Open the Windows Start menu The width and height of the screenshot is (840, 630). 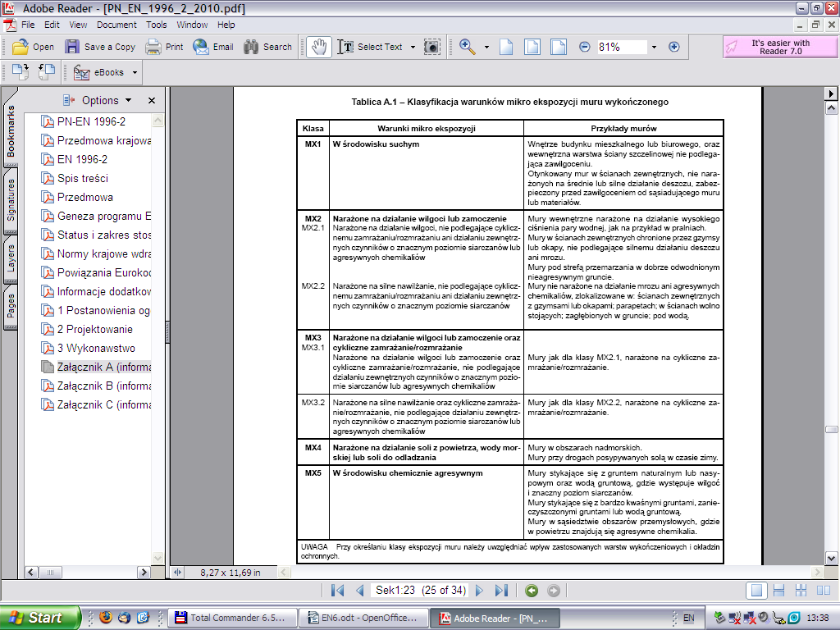[x=40, y=618]
